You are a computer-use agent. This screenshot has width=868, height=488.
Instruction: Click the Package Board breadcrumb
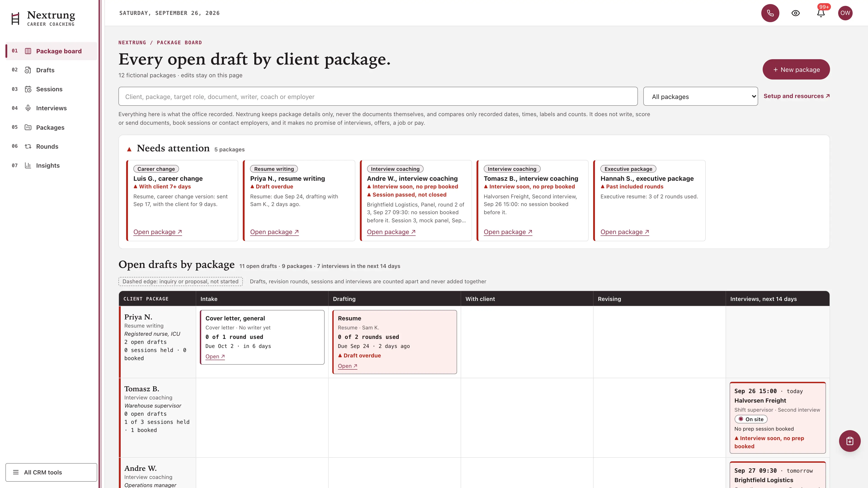[x=179, y=42]
